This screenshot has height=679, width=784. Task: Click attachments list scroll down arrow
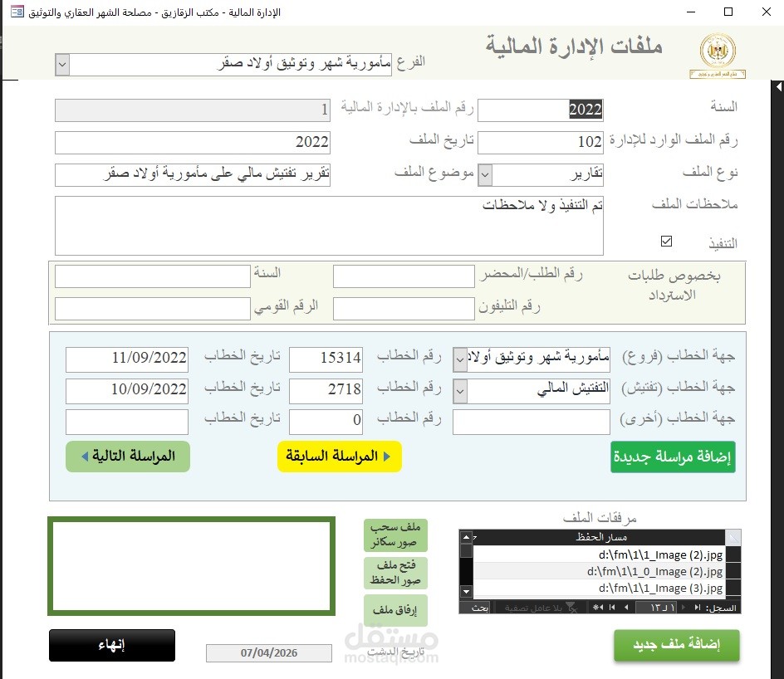(x=467, y=591)
